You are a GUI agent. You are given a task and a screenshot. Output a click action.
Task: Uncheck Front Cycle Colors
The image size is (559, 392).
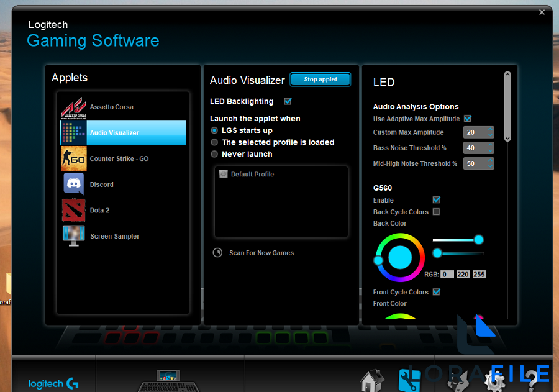(x=437, y=291)
